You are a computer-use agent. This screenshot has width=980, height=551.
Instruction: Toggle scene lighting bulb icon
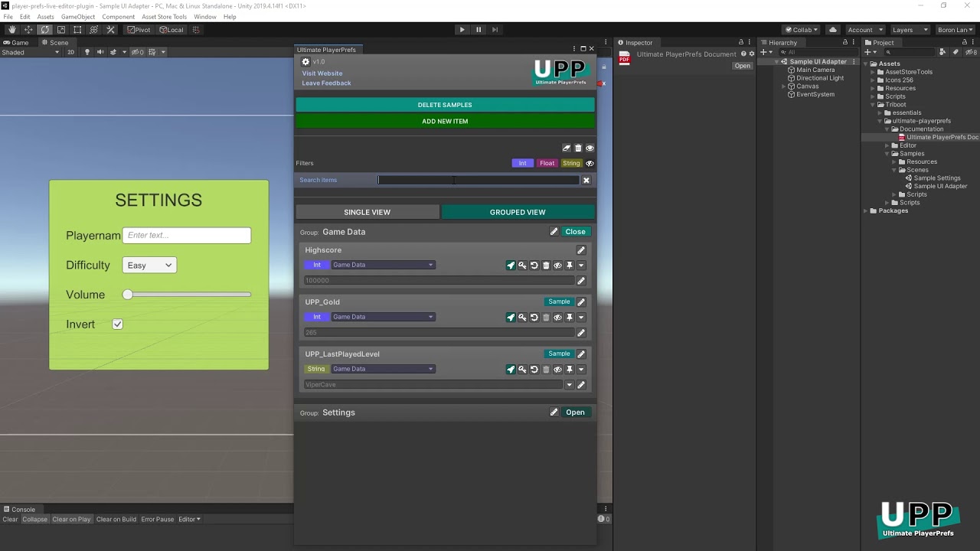(x=87, y=52)
